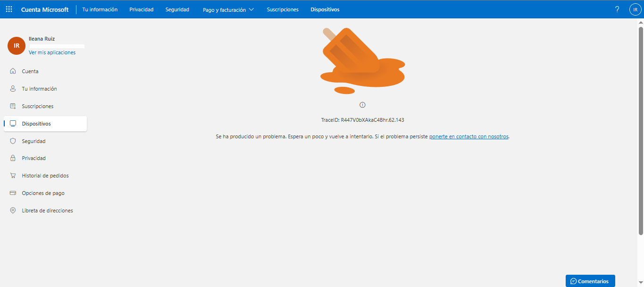Screen dimensions: 644x287
Task: Click the Opciones de pago card icon
Action: 13,193
